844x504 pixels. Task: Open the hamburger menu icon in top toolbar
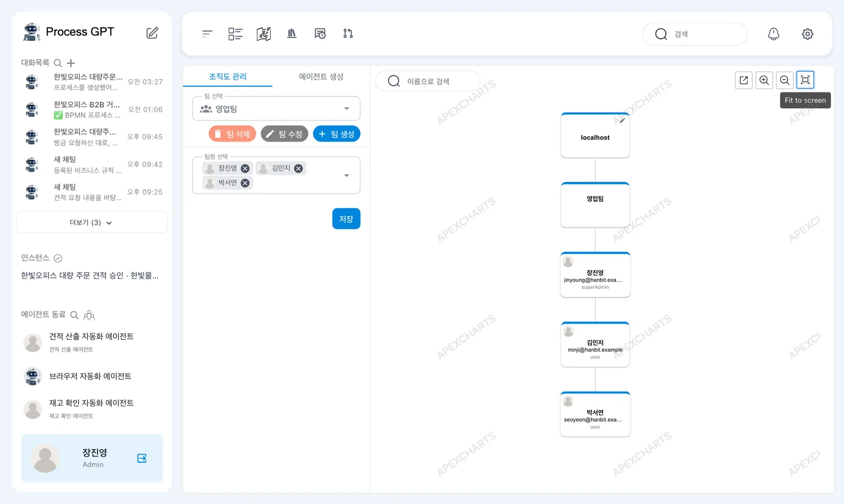[207, 34]
